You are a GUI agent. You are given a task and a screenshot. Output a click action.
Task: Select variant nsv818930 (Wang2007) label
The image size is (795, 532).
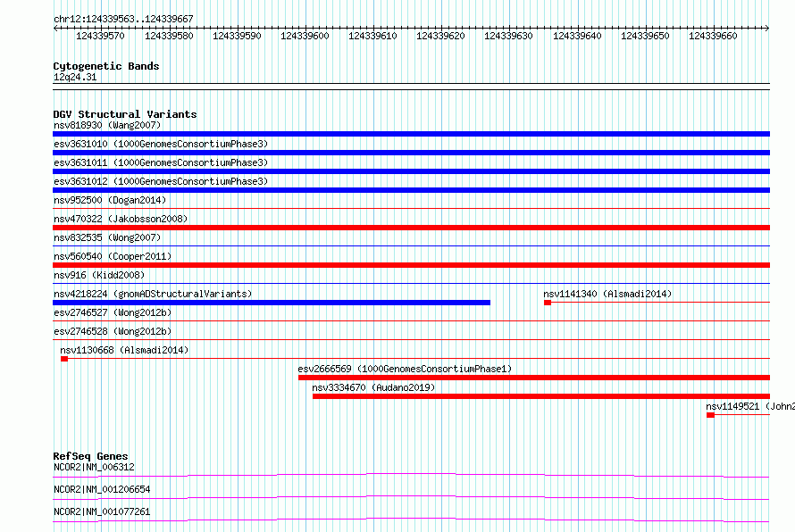(x=107, y=125)
